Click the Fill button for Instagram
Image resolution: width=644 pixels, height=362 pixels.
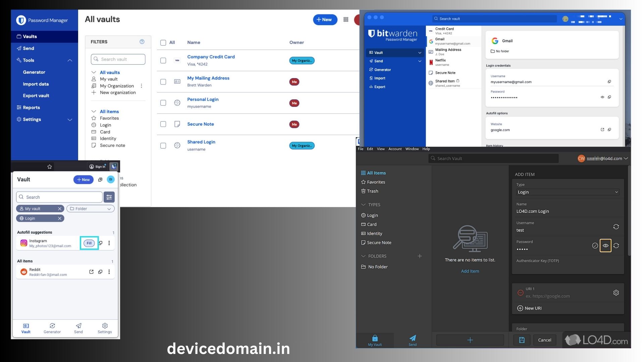point(89,243)
